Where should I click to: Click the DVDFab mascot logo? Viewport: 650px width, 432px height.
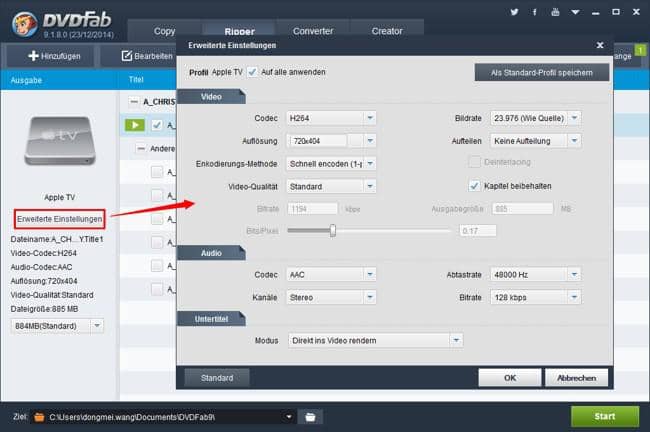[x=25, y=24]
